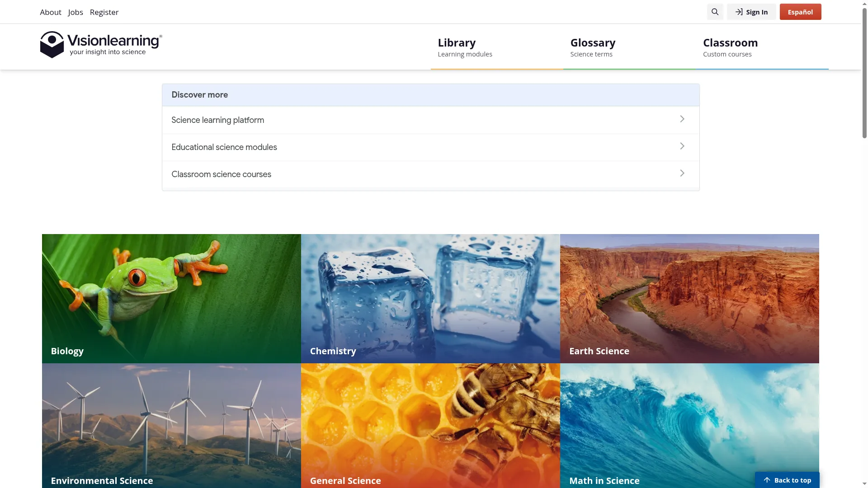The height and width of the screenshot is (488, 868).
Task: Follow the Jobs link
Action: pos(75,12)
